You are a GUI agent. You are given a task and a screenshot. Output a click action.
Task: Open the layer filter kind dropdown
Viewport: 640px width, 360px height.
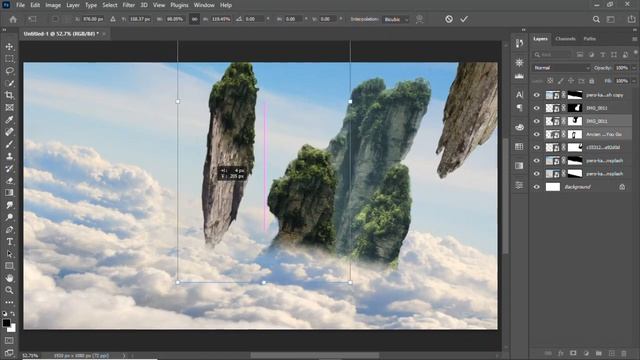[552, 54]
